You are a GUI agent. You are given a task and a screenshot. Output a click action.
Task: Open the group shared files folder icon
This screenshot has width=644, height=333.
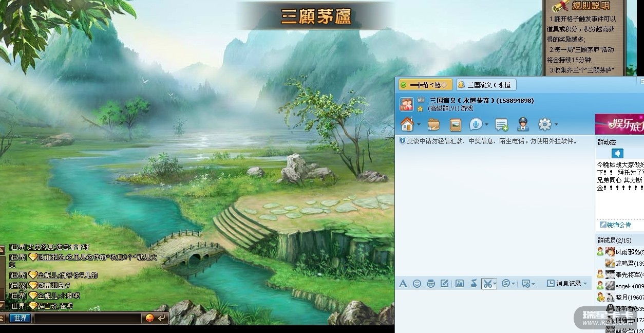tap(434, 124)
